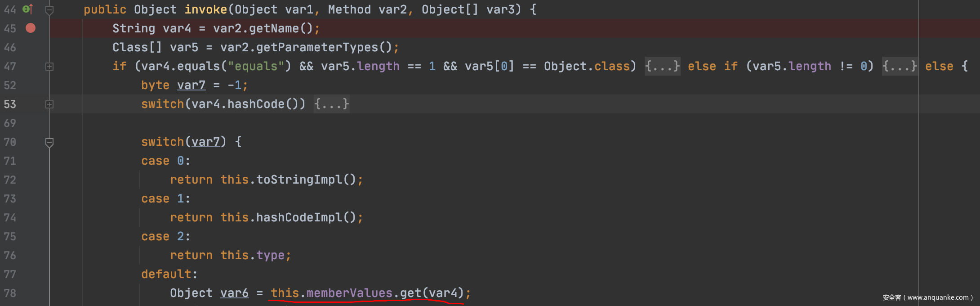The height and width of the screenshot is (306, 980).
Task: Click the memberValues field on line 78
Action: tap(349, 293)
